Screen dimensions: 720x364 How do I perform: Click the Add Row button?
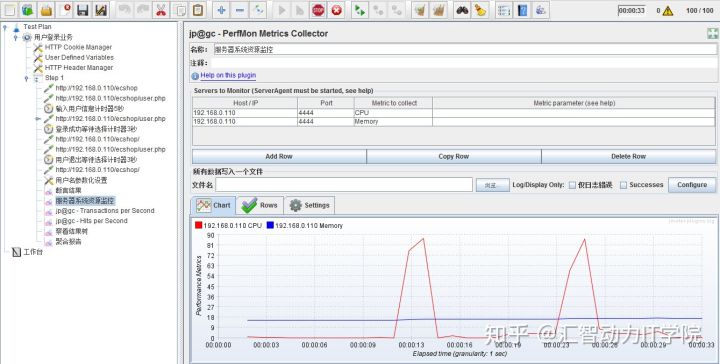[279, 157]
